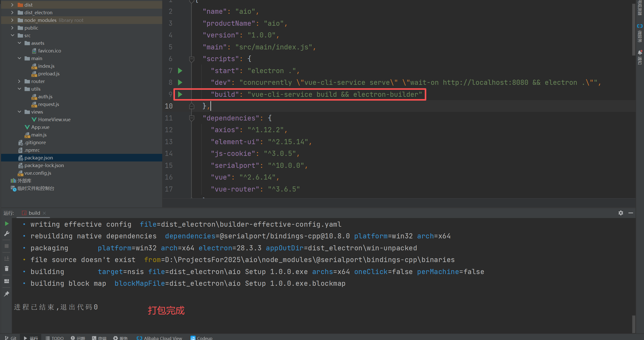Click the wrench edit configuration icon
644x340 pixels.
pyautogui.click(x=7, y=234)
